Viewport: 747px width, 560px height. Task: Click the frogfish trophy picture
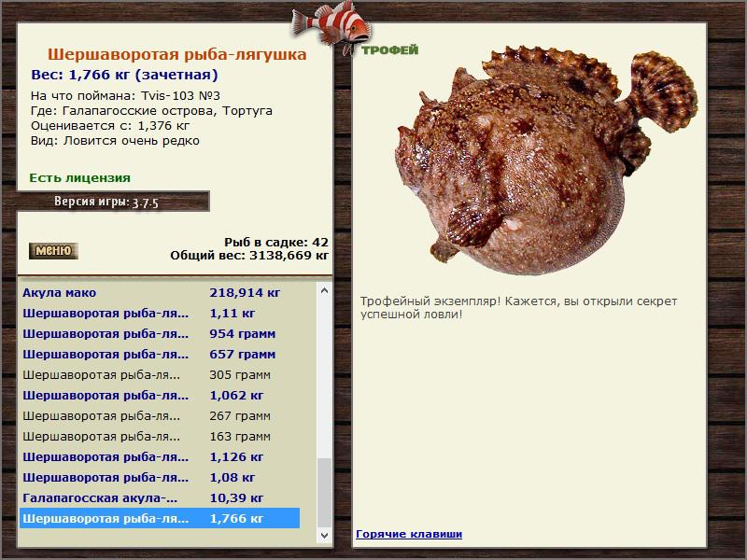pos(547,160)
